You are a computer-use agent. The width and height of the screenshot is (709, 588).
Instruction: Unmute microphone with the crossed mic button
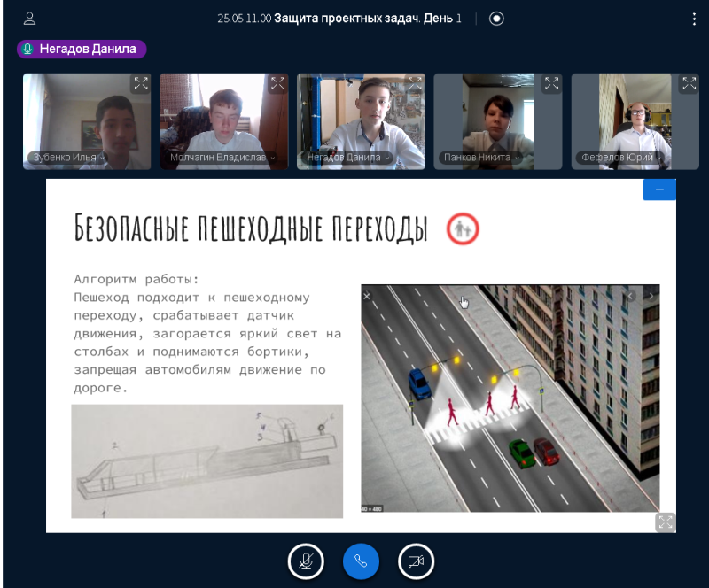point(306,561)
